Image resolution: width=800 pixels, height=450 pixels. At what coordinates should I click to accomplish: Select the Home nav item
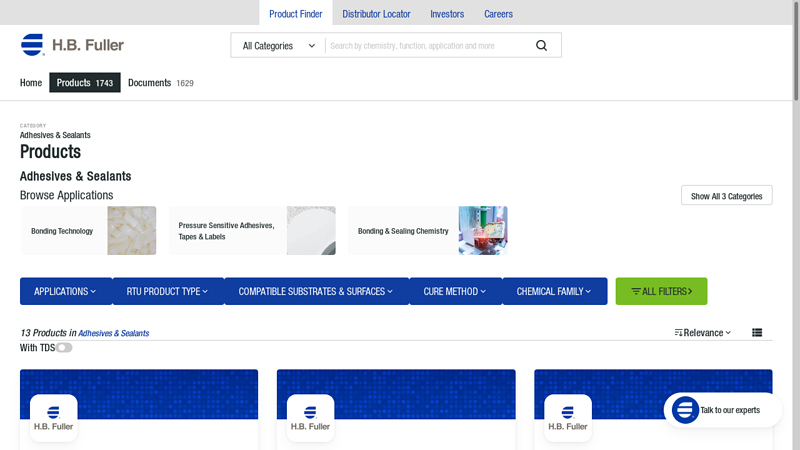click(31, 83)
